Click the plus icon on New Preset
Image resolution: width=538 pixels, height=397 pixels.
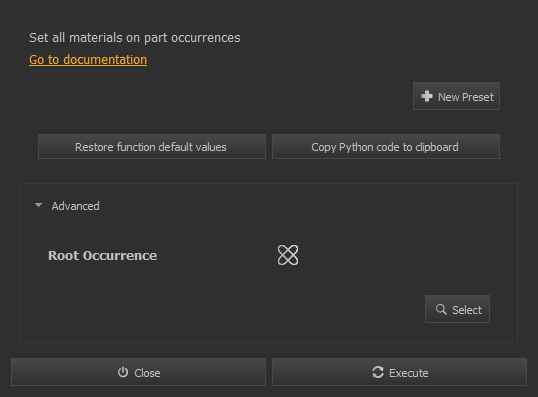pos(426,96)
